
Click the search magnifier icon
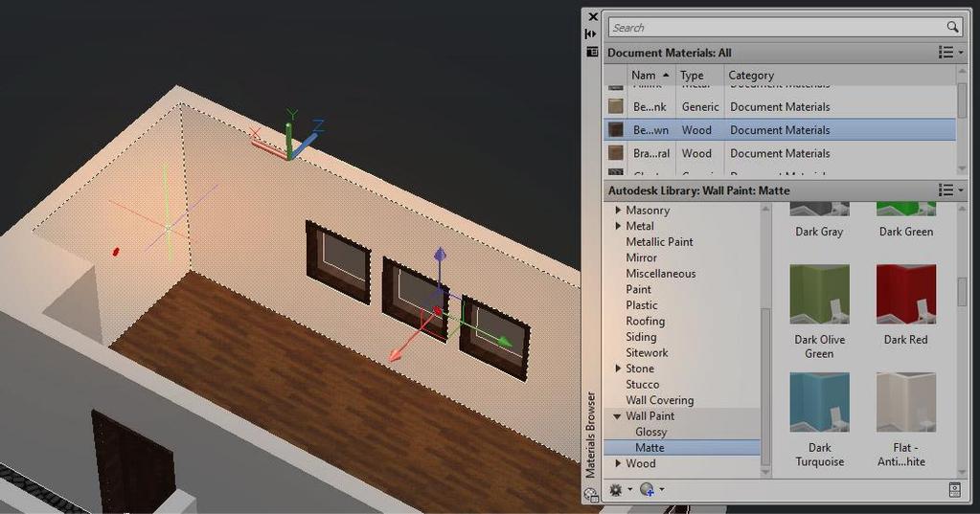[952, 27]
